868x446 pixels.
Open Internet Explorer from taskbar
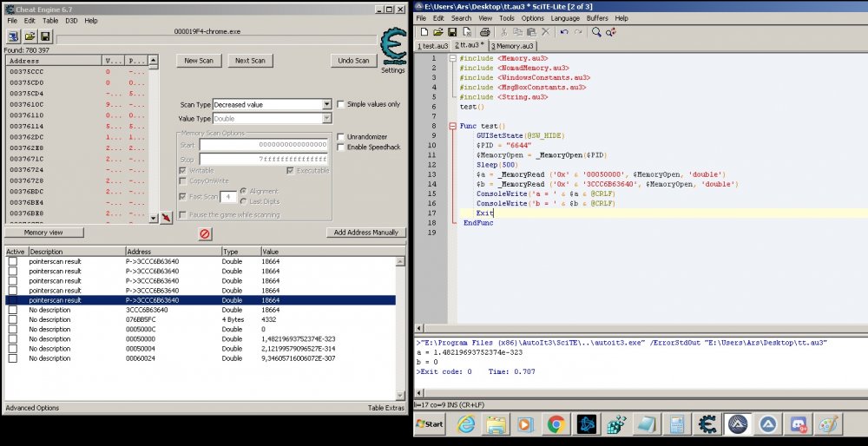466,424
